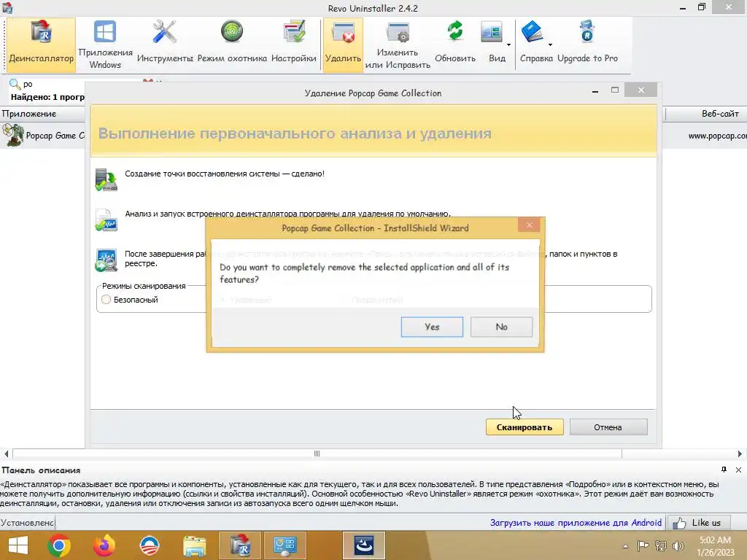The height and width of the screenshot is (560, 747).
Task: Click Yes in InstallShield Wizard dialog
Action: click(432, 327)
